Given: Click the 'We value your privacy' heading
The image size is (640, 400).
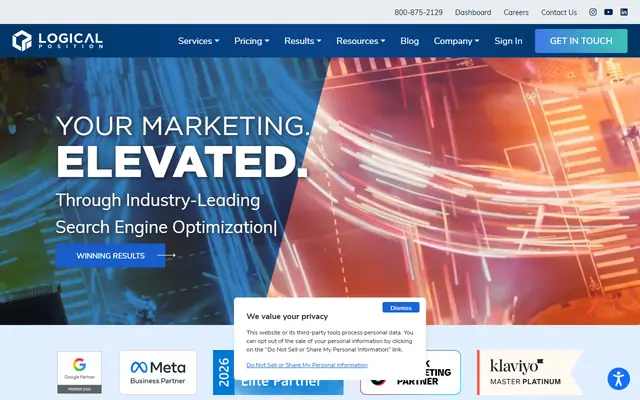Looking at the screenshot, I should pyautogui.click(x=287, y=316).
